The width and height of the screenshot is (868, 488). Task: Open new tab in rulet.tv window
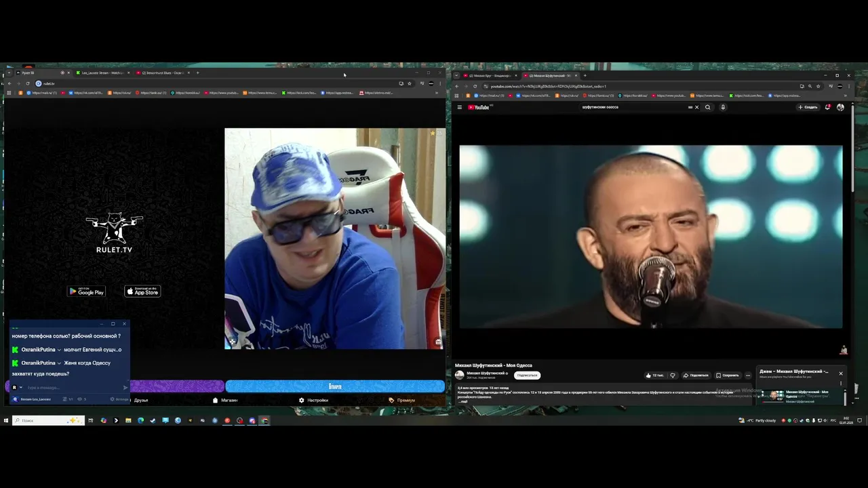(197, 73)
